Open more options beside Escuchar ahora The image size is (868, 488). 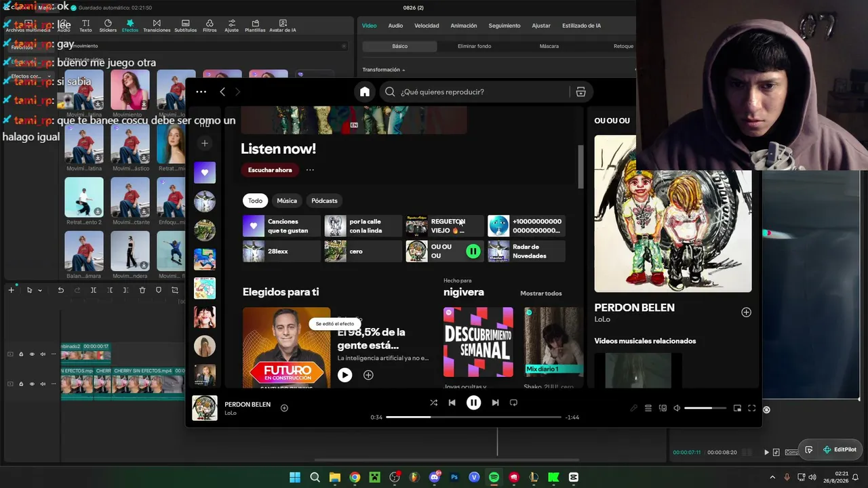310,170
